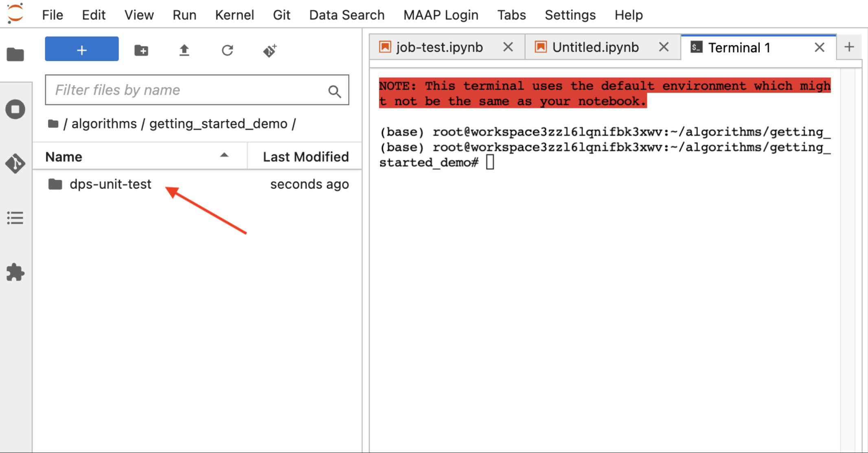Select getting_started_demo breadcrumb segment
Viewport: 868px width, 453px height.
(218, 123)
